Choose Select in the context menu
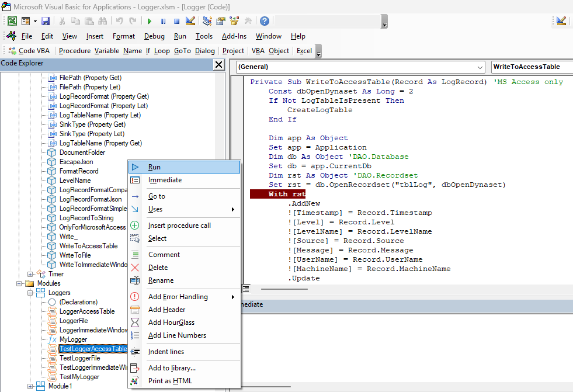 tap(185, 238)
